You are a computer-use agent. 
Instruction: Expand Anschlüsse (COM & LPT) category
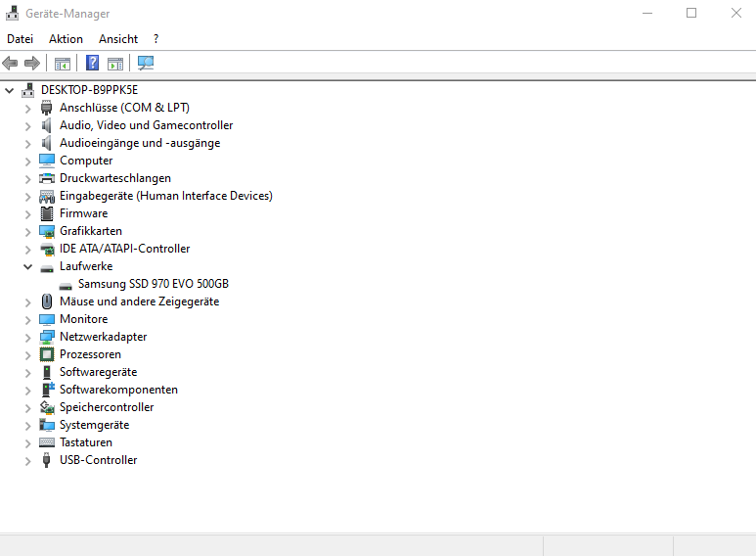coord(28,108)
